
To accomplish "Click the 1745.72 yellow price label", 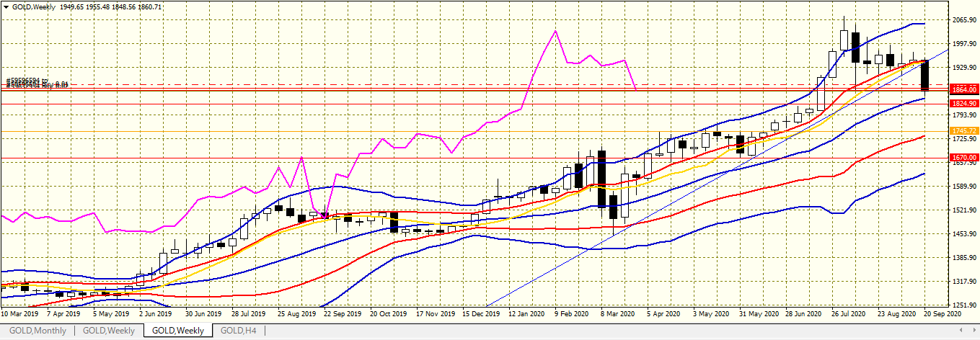I will pos(963,131).
